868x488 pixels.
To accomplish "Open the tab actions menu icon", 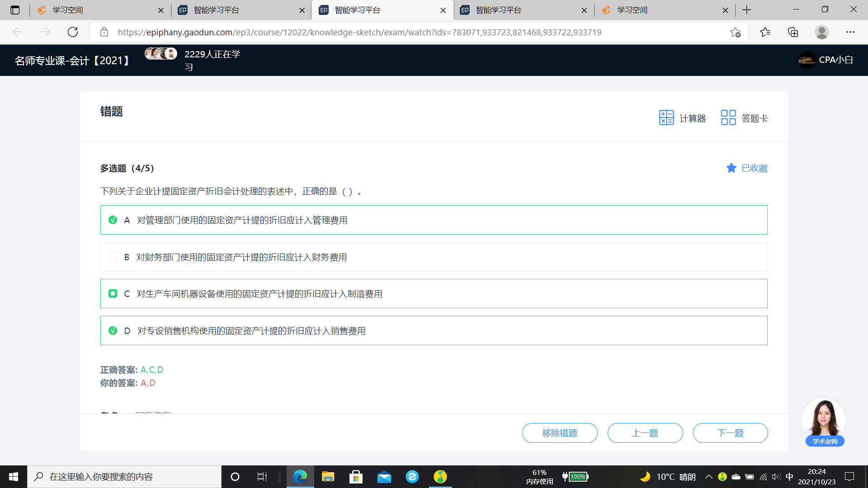I will point(15,10).
